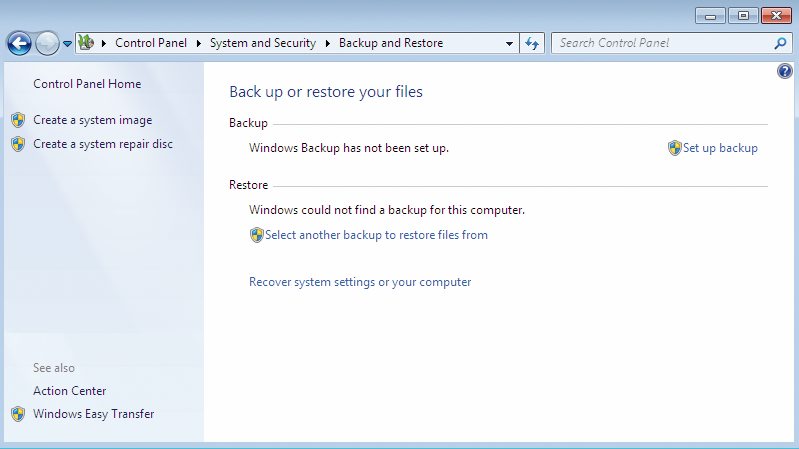The width and height of the screenshot is (799, 449).
Task: Click the shield icon beside Create a system image
Action: [18, 120]
